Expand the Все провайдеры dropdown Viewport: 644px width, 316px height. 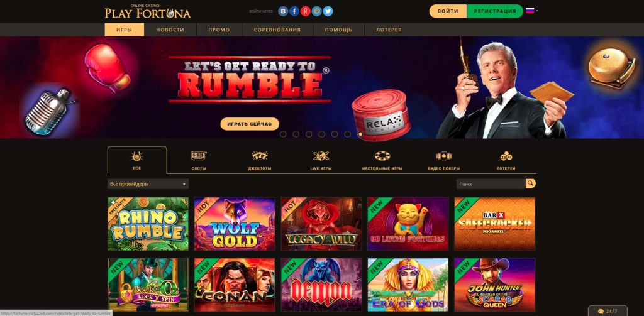(x=148, y=184)
